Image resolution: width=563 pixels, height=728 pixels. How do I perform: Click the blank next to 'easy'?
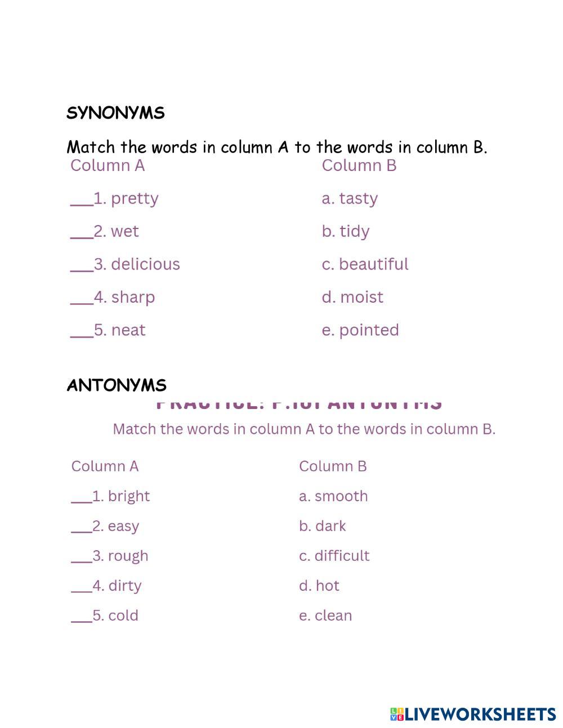(82, 527)
